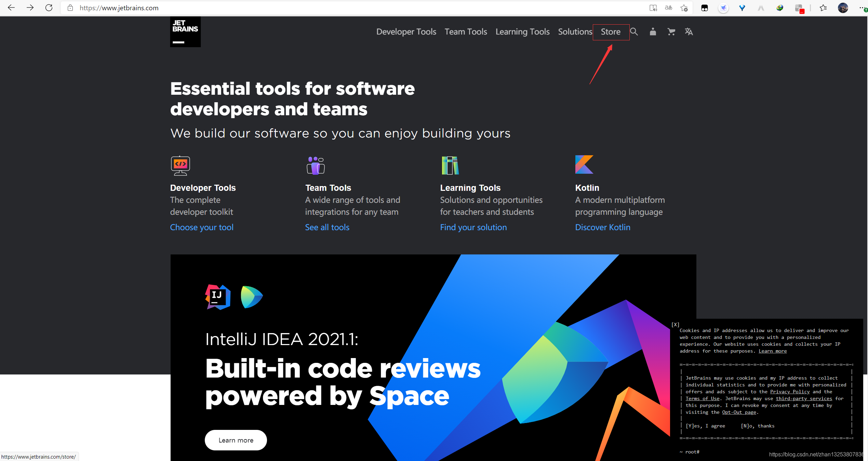The image size is (868, 461).
Task: Expand the Learning Tools nav menu
Action: [x=522, y=32]
